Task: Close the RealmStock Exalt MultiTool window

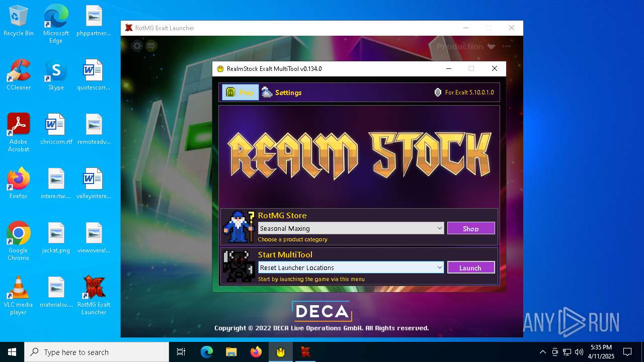Action: [x=495, y=69]
